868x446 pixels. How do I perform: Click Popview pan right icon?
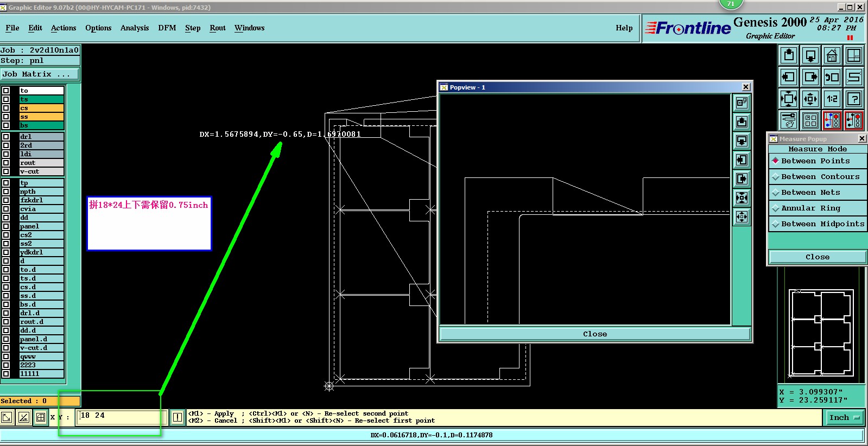(742, 179)
